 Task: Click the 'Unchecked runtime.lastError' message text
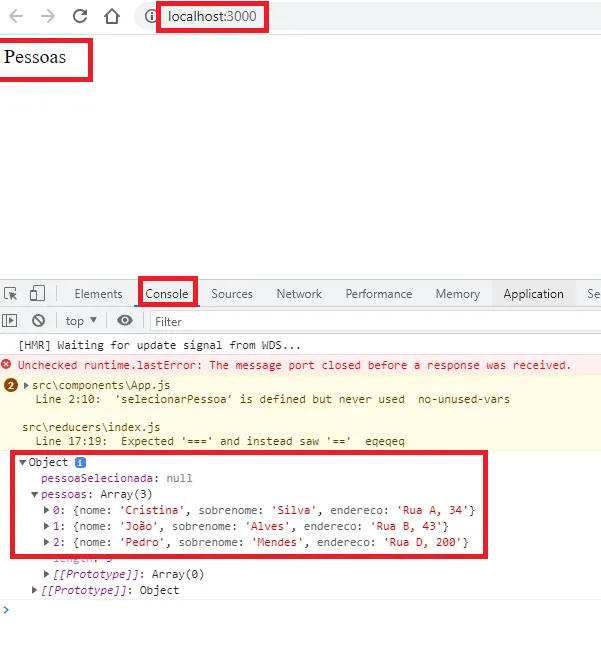[294, 365]
